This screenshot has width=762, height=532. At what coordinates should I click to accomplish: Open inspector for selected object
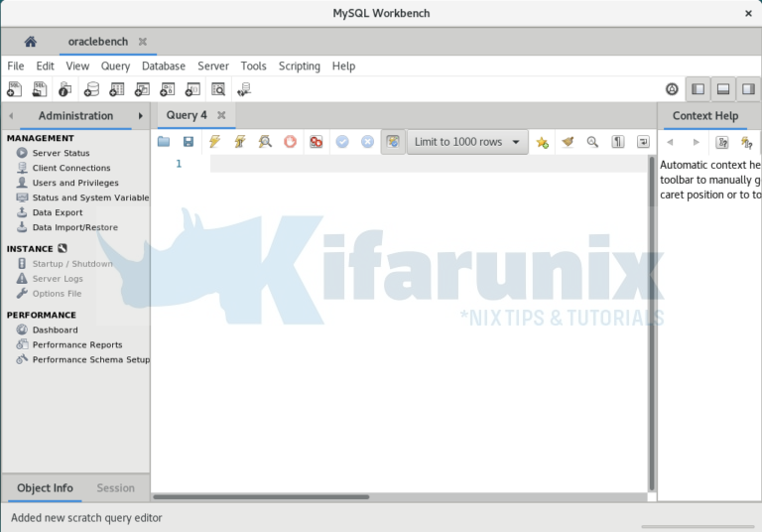click(x=64, y=89)
